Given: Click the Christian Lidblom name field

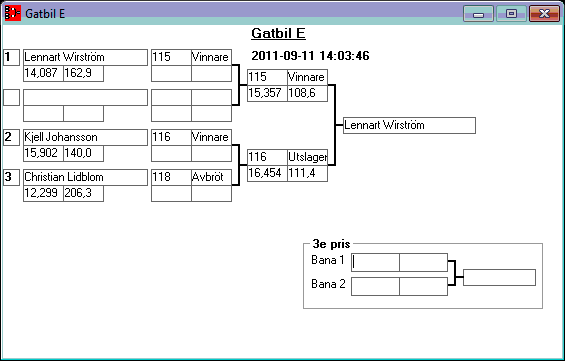Looking at the screenshot, I should coord(85,177).
